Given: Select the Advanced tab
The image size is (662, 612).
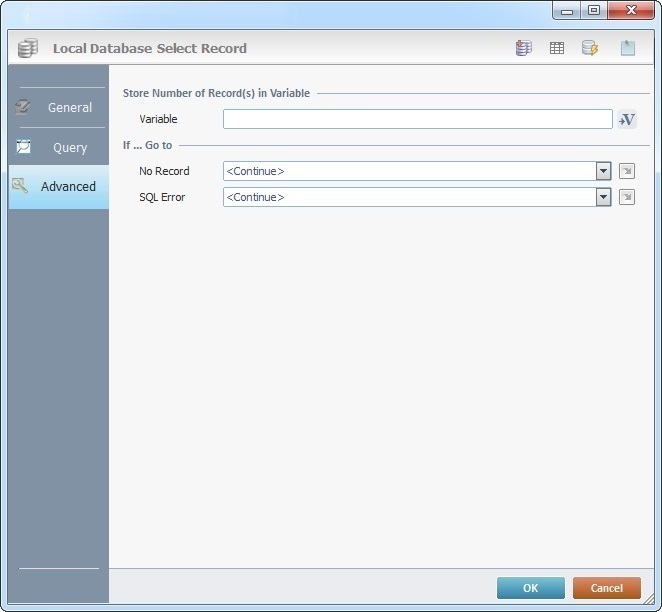Looking at the screenshot, I should point(58,187).
